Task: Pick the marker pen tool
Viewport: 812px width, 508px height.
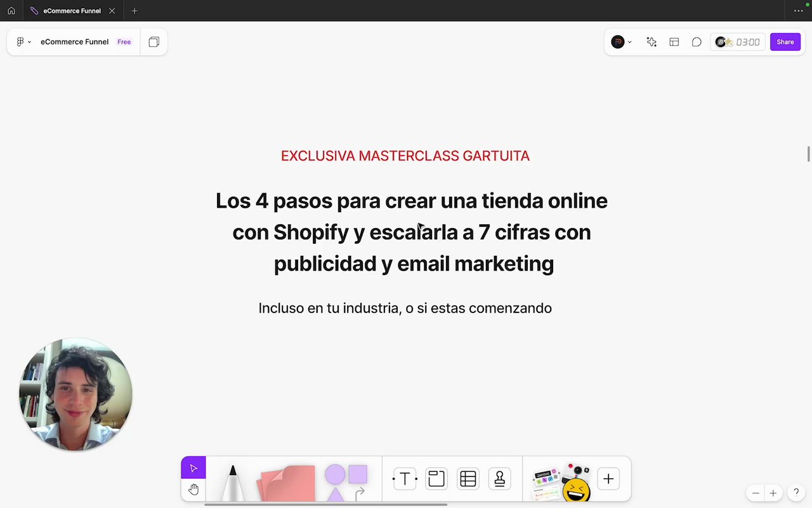Action: (x=232, y=483)
